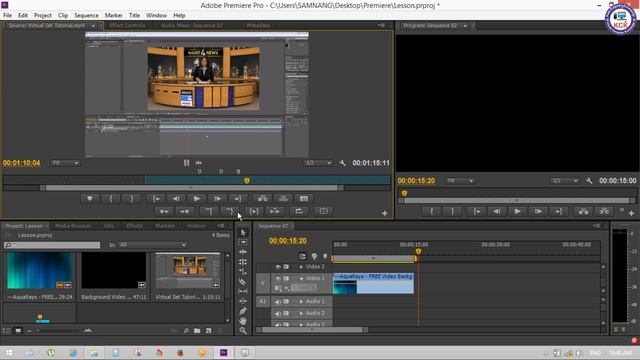Expand the Audio 1 track

301,302
